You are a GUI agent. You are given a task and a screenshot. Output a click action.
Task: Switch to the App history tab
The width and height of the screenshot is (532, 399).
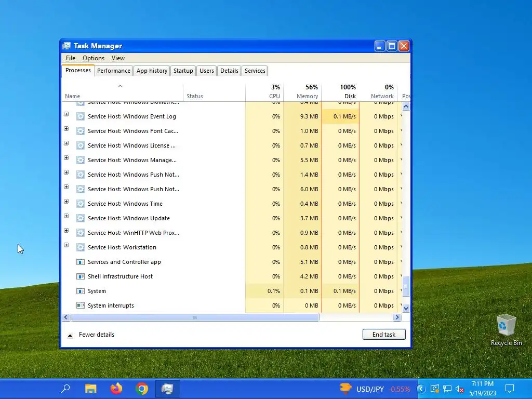click(152, 71)
